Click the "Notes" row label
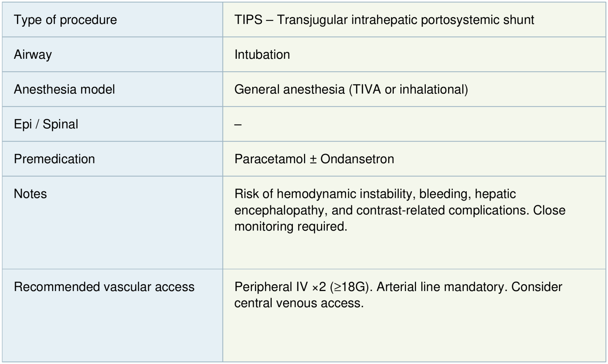The image size is (608, 364). coord(30,194)
